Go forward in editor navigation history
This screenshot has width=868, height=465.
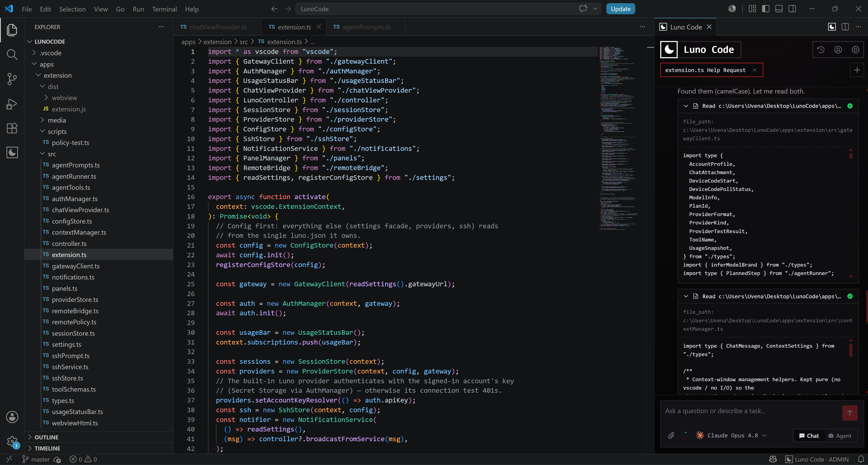point(288,9)
